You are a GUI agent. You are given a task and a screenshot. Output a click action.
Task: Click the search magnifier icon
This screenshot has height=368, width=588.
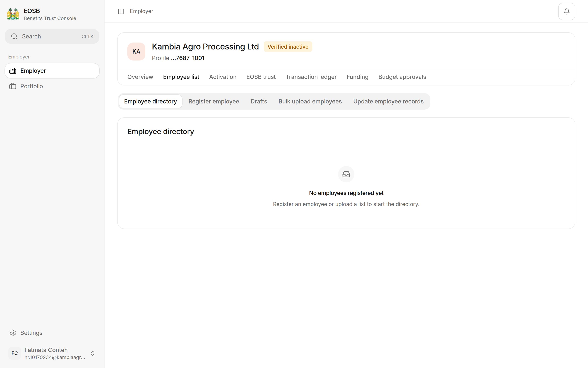click(x=14, y=37)
